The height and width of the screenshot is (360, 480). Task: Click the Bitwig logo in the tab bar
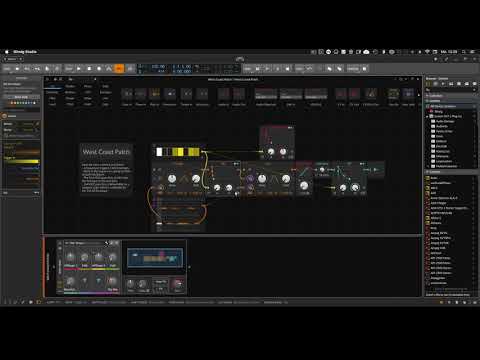tap(240, 59)
